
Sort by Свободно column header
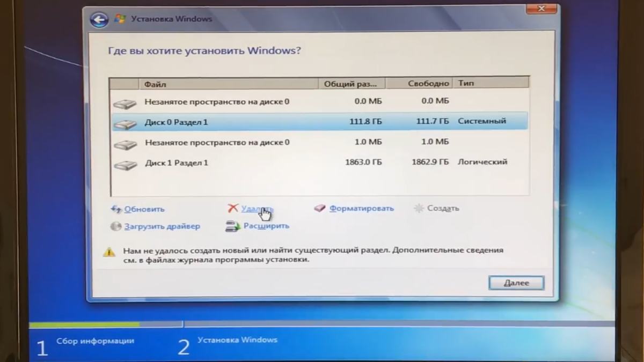(x=420, y=83)
